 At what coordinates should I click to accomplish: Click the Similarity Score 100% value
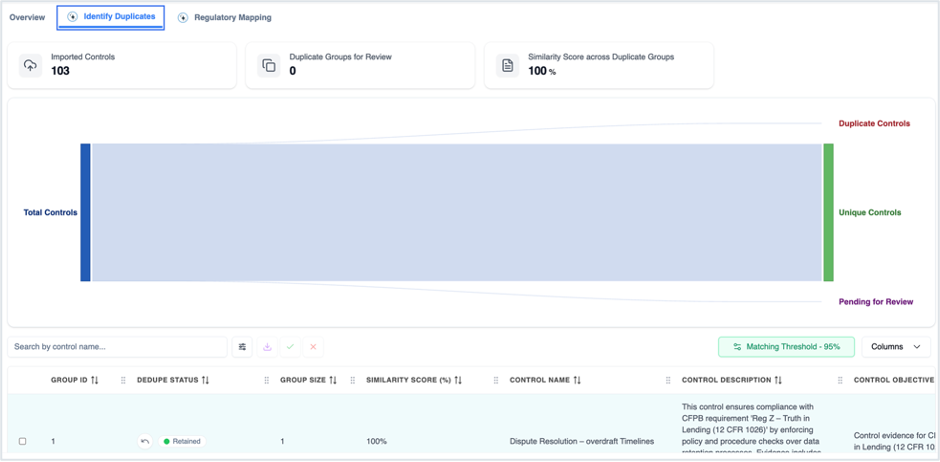542,71
